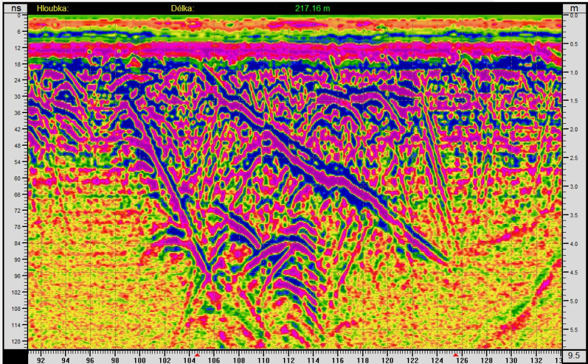Click the 9.5 value box at bottom right

[x=574, y=356]
